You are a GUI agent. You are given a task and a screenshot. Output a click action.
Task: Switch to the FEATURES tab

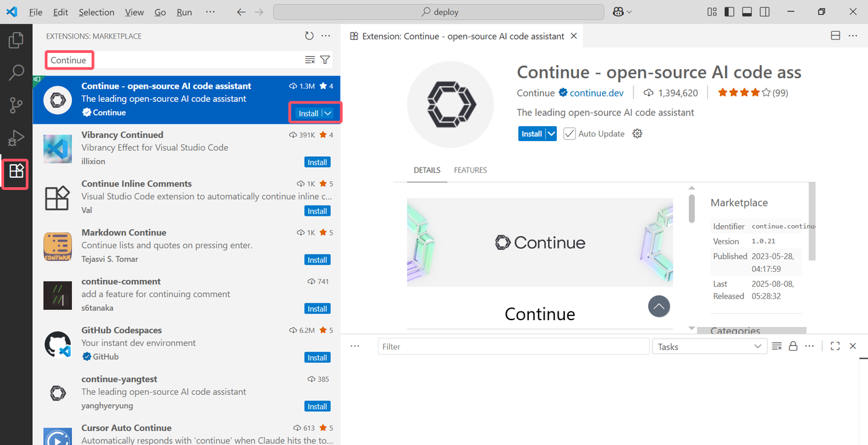coord(471,170)
